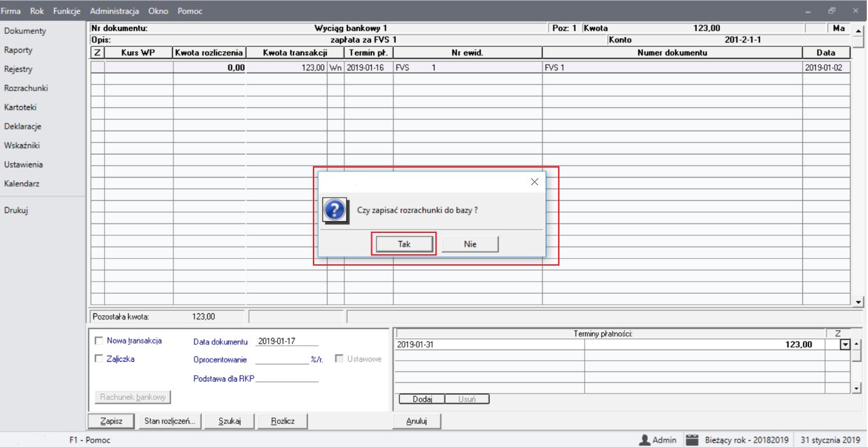868x447 pixels.
Task: Click the Usuń button under payment terms
Action: tap(467, 399)
